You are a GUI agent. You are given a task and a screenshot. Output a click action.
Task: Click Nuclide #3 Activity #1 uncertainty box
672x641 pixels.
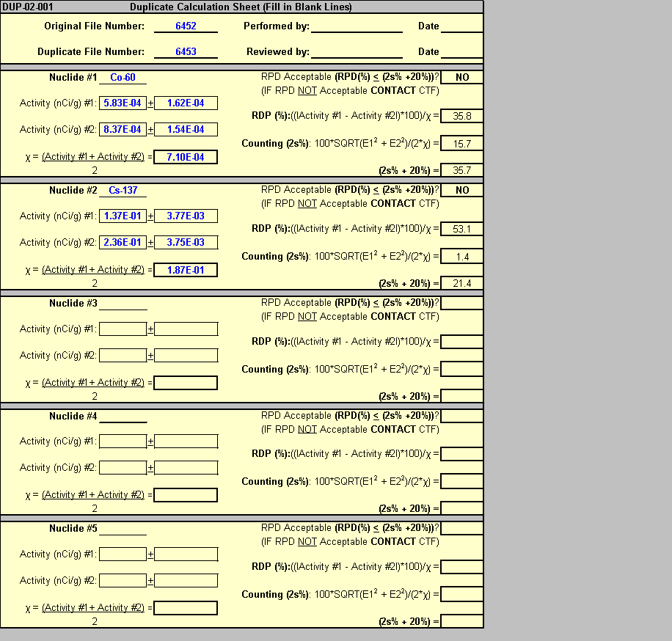186,329
